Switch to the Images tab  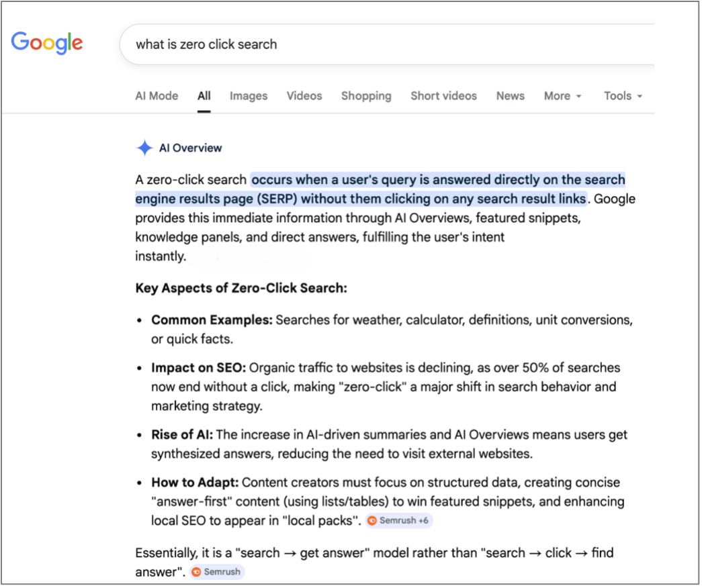point(249,96)
